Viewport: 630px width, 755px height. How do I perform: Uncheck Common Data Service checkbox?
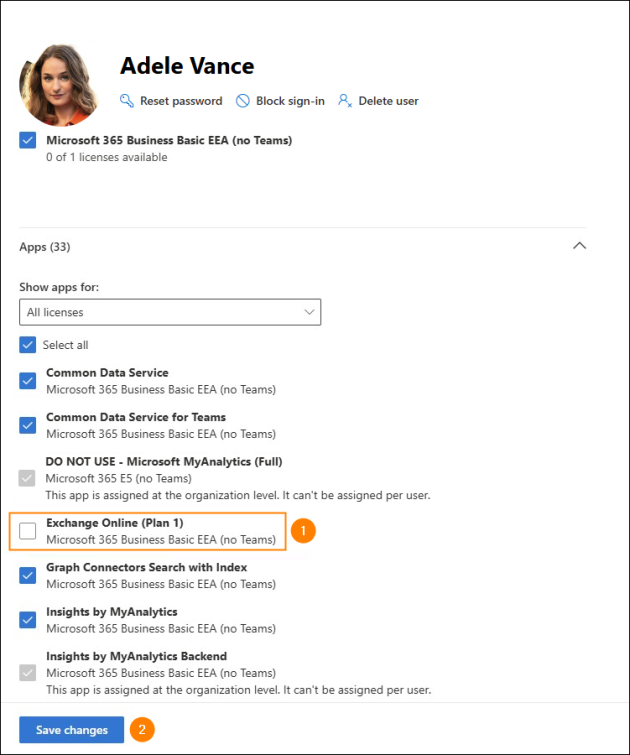click(27, 381)
